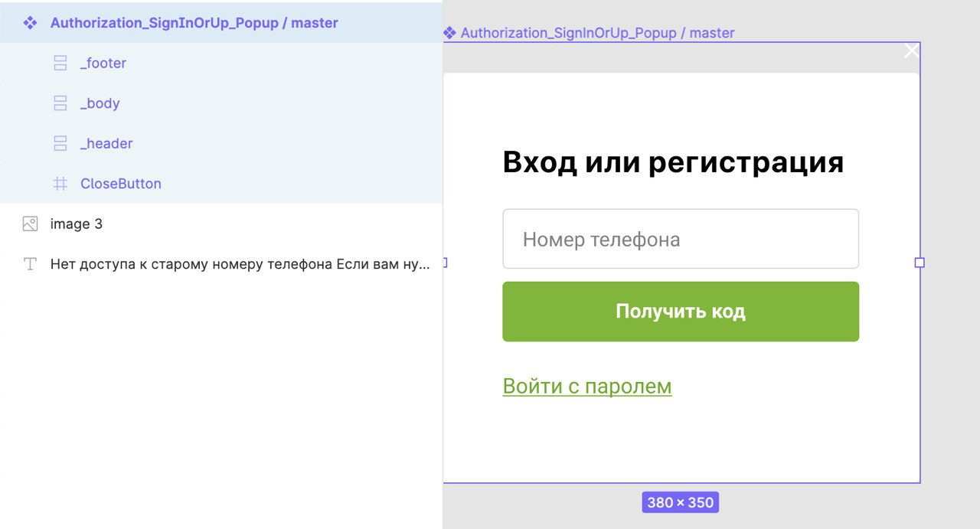Select the CloseButton layer
This screenshot has width=980, height=529.
pos(221,184)
